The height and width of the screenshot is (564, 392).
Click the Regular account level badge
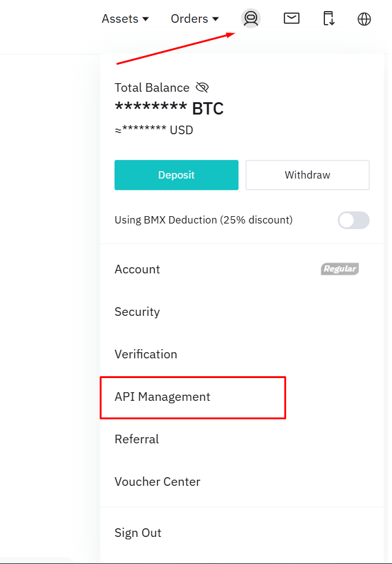(x=340, y=269)
